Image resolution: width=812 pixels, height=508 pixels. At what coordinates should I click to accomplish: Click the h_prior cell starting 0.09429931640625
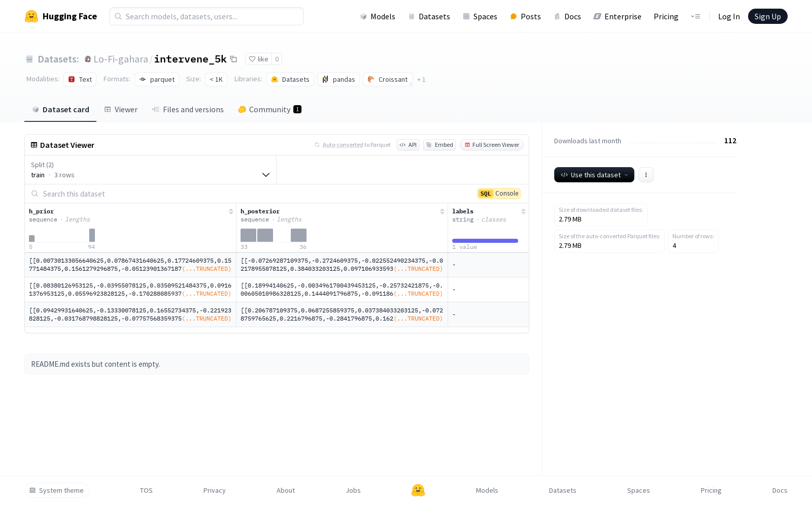[x=130, y=314]
